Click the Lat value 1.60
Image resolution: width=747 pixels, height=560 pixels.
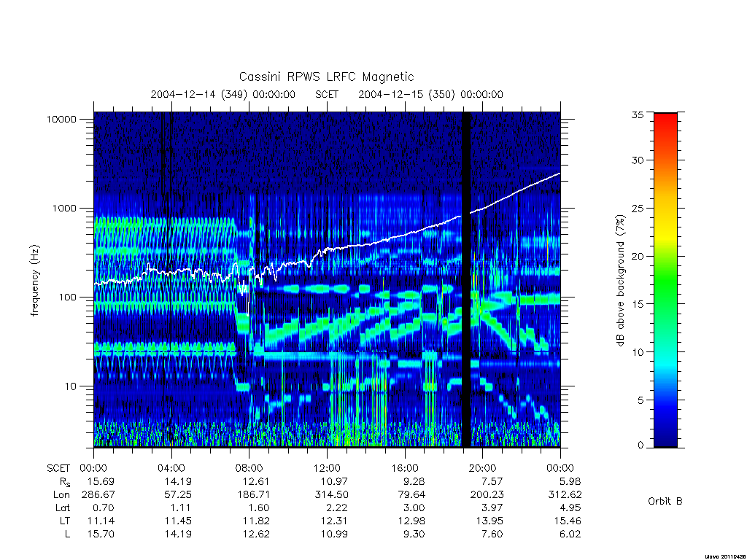[x=258, y=508]
